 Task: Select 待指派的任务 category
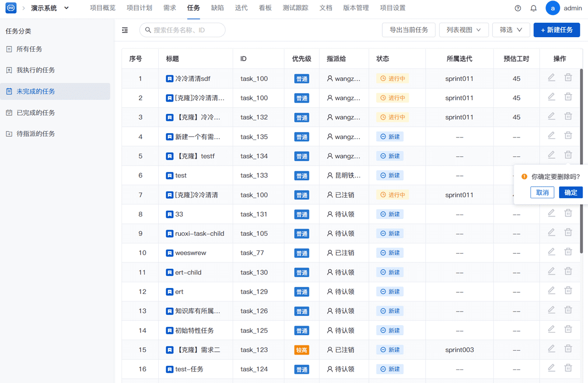[x=55, y=134]
